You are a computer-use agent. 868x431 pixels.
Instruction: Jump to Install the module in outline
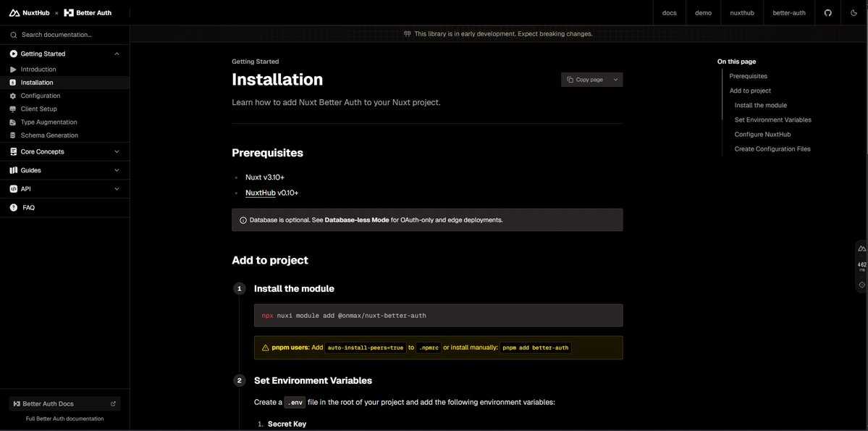click(761, 105)
